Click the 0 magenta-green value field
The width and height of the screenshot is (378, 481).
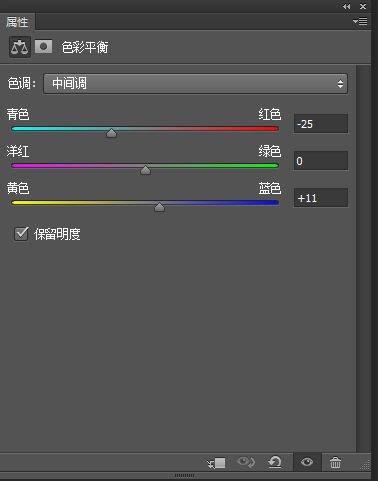click(321, 161)
